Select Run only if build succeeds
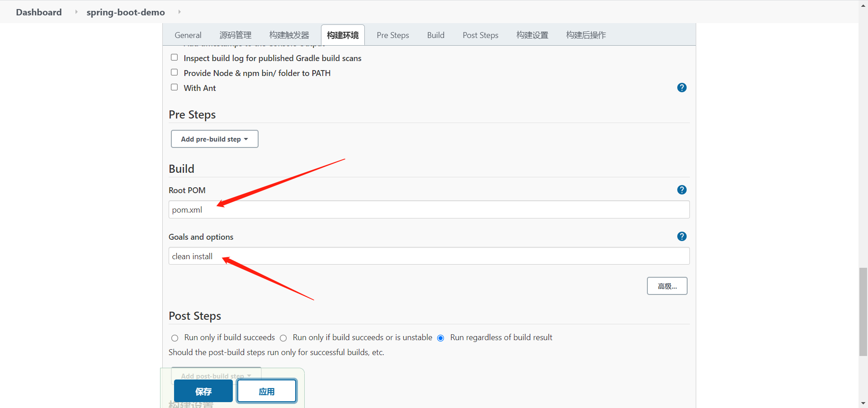 pos(175,338)
